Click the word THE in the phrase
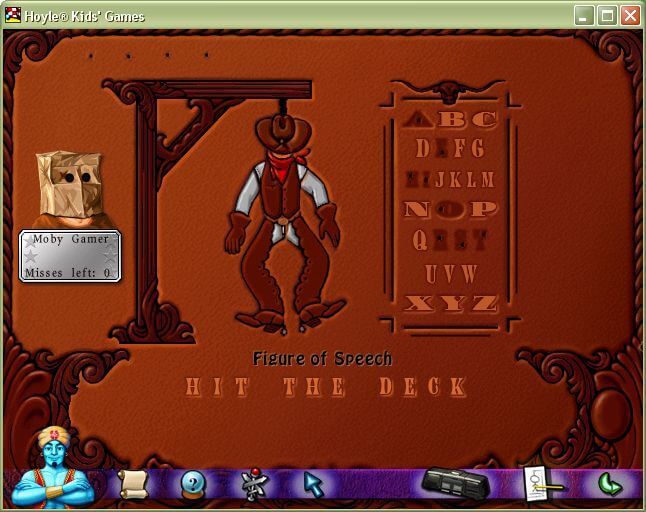This screenshot has height=512, width=646. tap(314, 387)
